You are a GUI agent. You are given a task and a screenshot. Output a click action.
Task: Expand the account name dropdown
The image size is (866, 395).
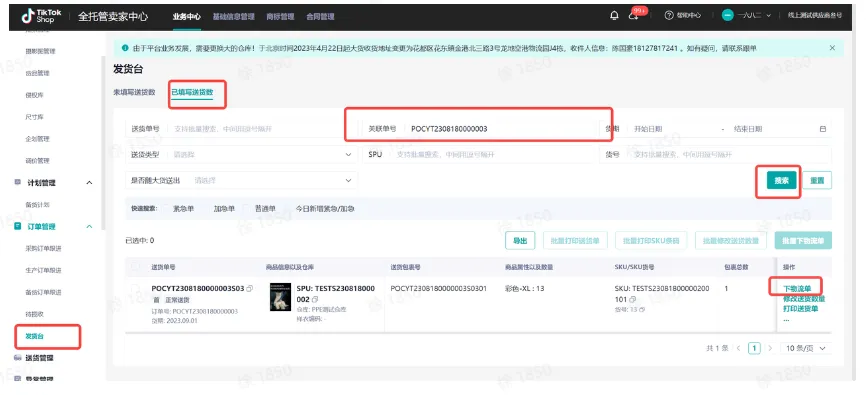pos(768,15)
